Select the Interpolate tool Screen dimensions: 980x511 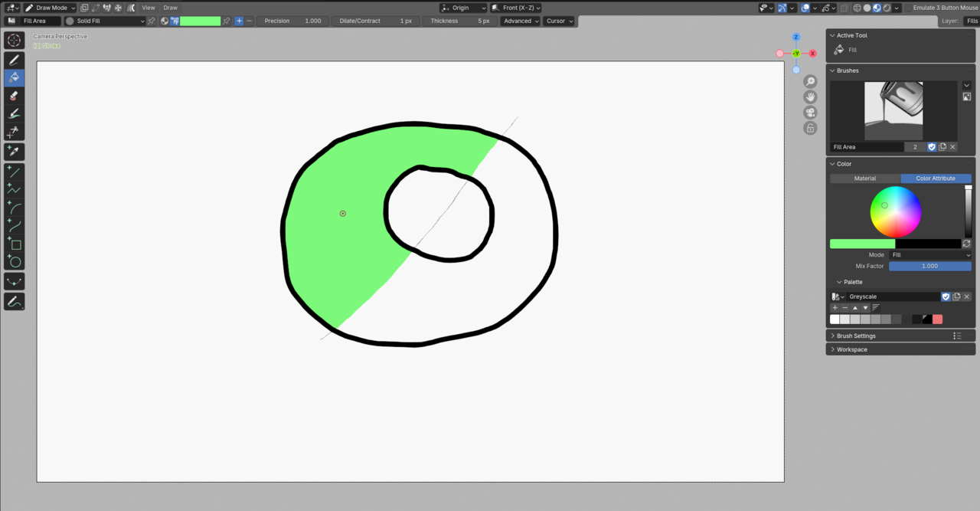coord(14,281)
